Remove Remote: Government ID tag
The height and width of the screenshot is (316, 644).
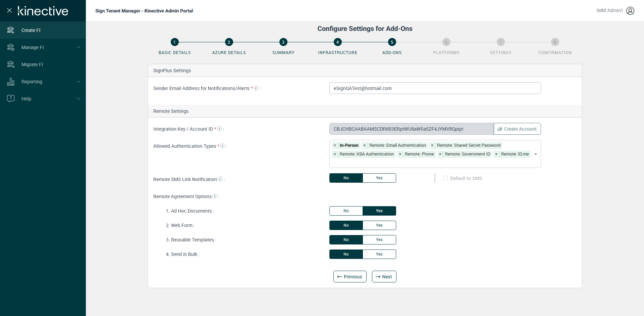[x=440, y=154]
